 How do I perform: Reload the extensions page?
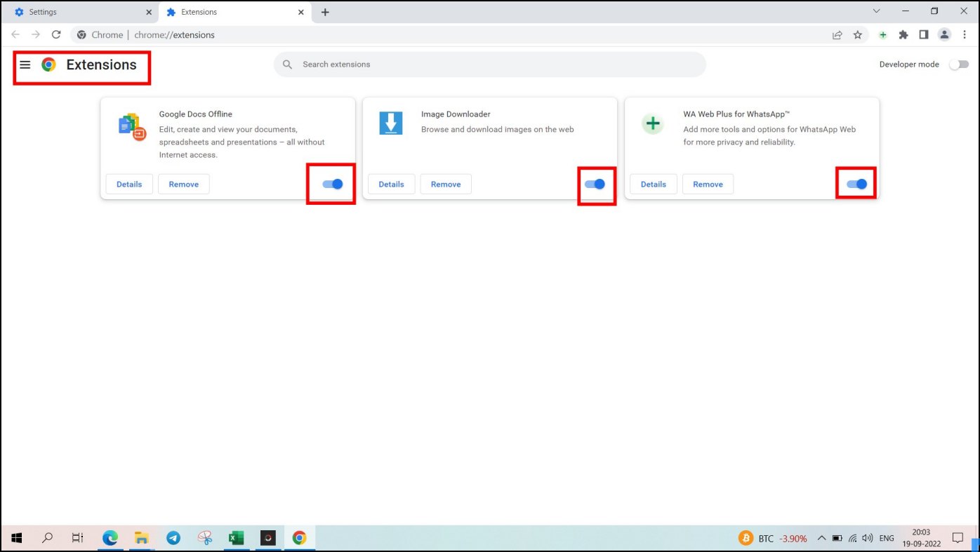click(56, 34)
